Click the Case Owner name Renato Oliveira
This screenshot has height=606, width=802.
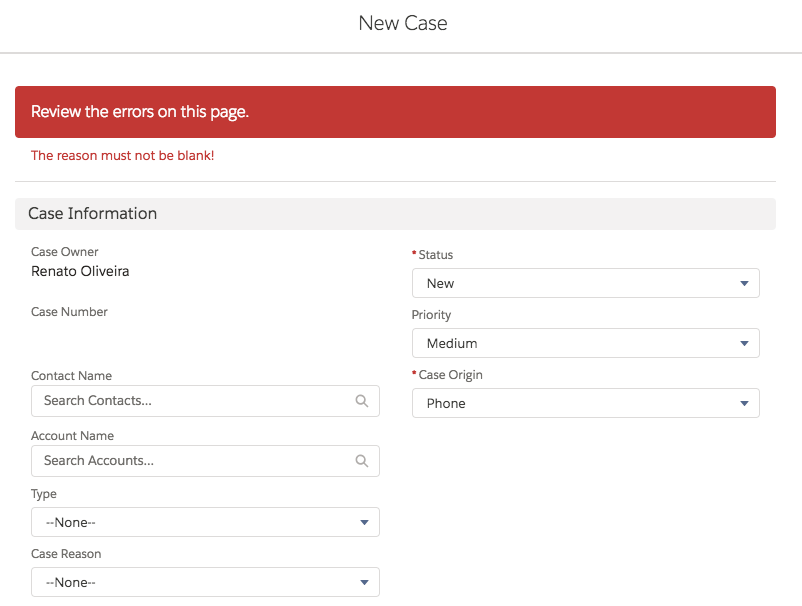[80, 271]
